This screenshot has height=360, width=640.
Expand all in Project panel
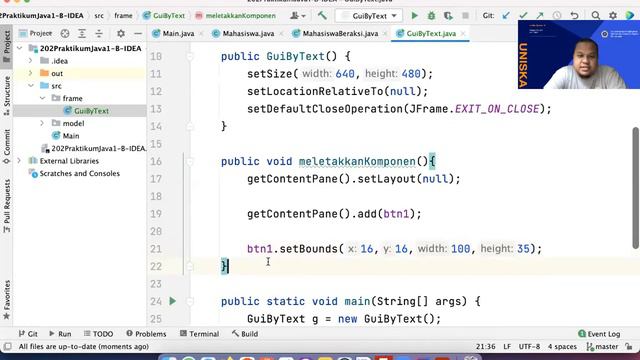(82, 33)
